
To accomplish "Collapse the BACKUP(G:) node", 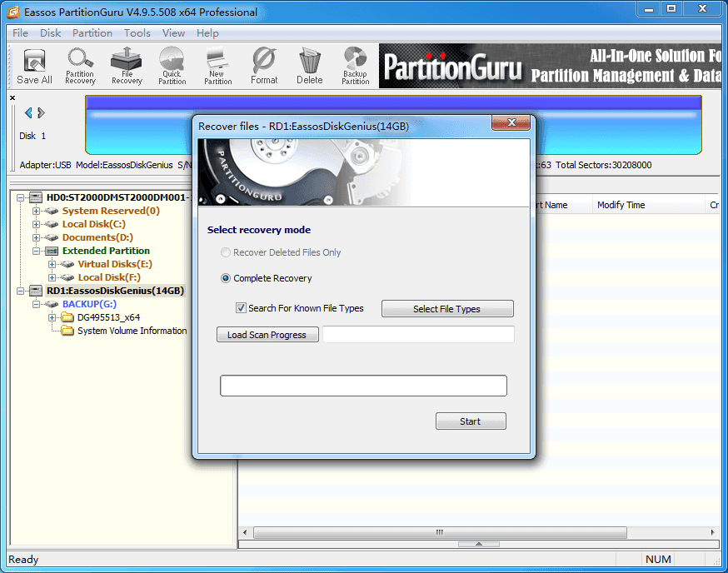I will point(36,304).
